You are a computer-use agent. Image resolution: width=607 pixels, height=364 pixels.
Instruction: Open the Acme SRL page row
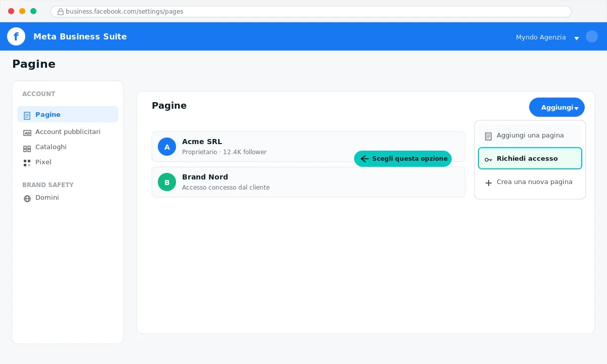(x=309, y=147)
